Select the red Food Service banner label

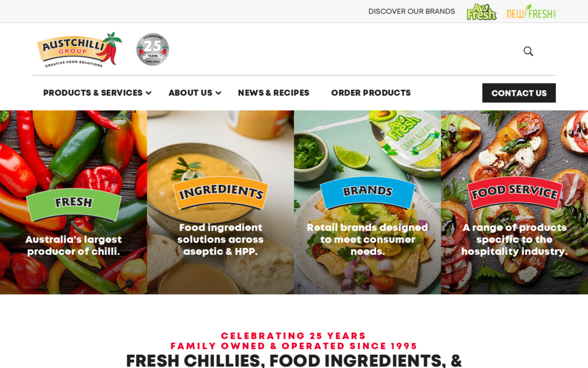[x=514, y=192]
